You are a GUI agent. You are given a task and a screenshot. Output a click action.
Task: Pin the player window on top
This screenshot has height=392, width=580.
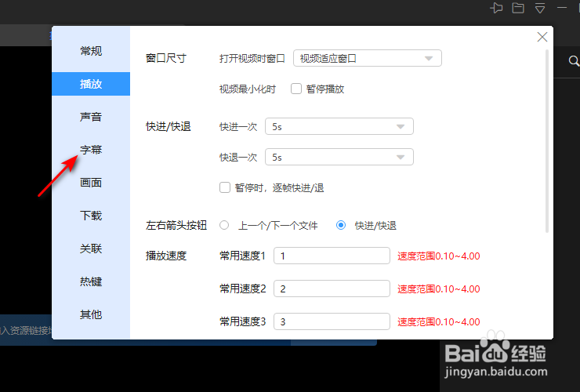pyautogui.click(x=496, y=8)
